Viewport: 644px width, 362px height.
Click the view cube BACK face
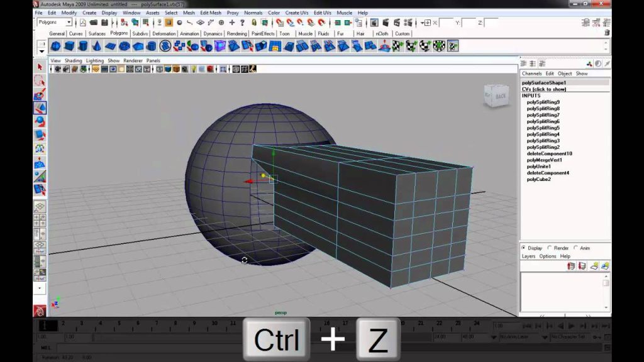(500, 96)
